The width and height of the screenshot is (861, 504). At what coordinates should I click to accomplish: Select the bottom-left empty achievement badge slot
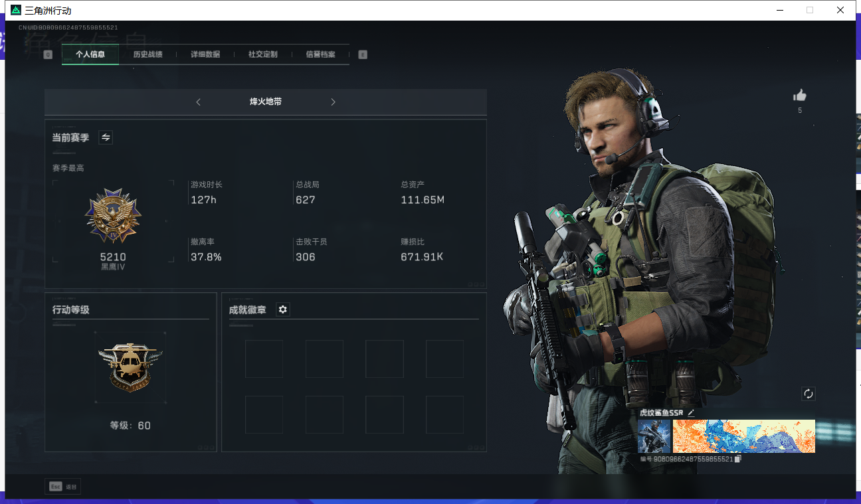[264, 415]
